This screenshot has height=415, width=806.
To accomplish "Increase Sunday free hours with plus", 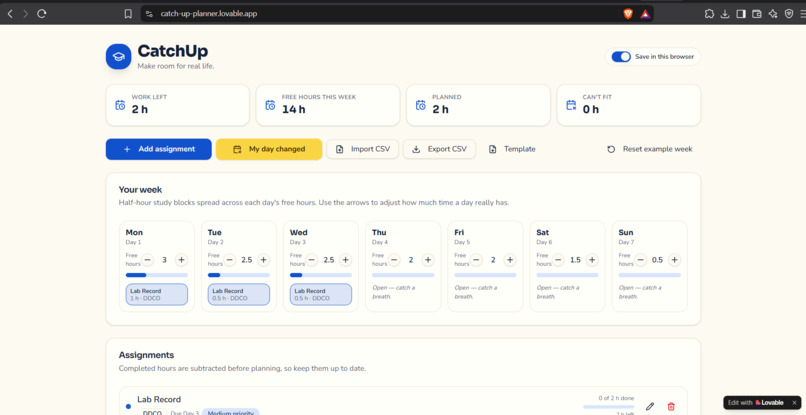I will coord(674,260).
